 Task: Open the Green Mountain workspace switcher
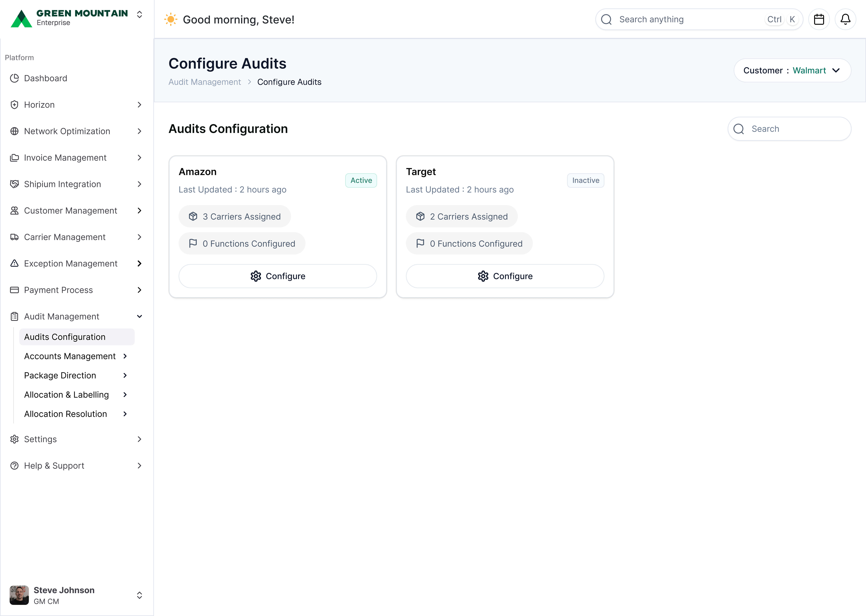pos(140,14)
